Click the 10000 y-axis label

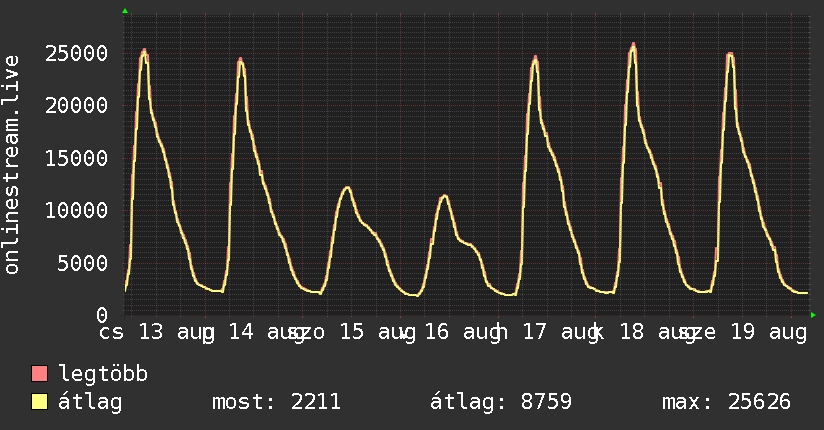point(76,210)
